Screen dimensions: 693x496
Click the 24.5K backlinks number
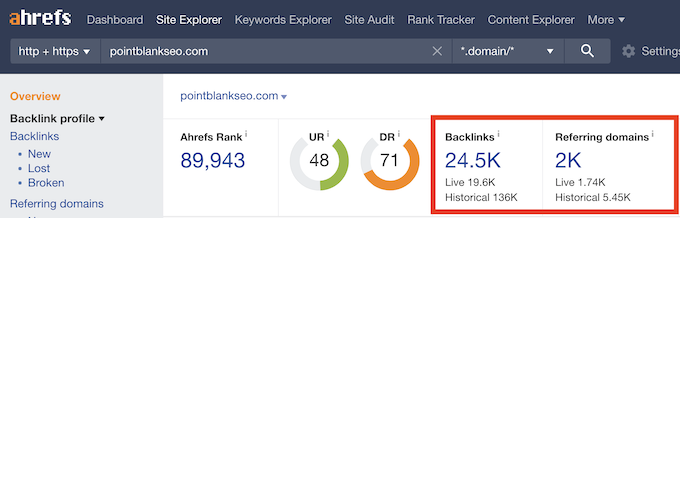click(472, 160)
